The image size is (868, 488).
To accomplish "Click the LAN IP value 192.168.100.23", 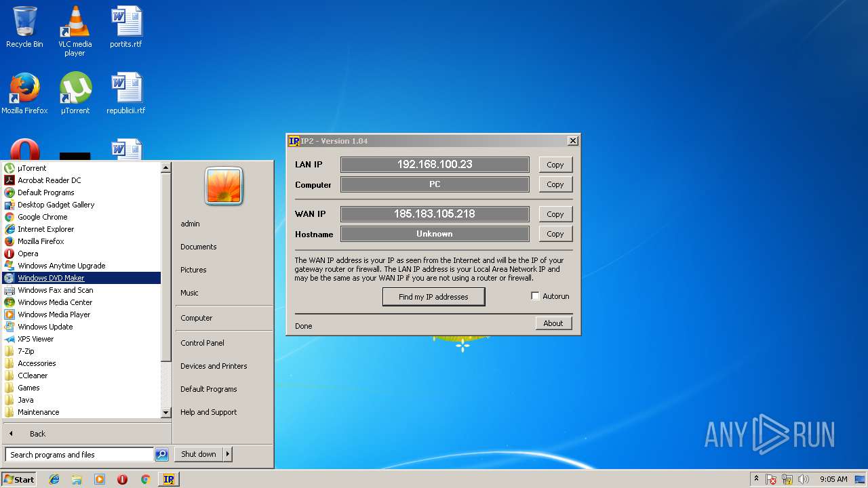I will coord(435,165).
